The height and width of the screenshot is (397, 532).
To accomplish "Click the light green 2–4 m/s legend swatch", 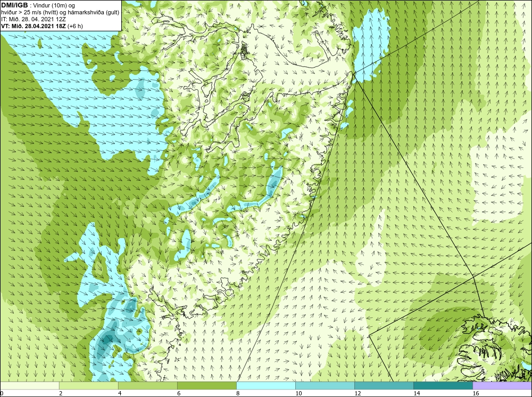I will pyautogui.click(x=89, y=385).
